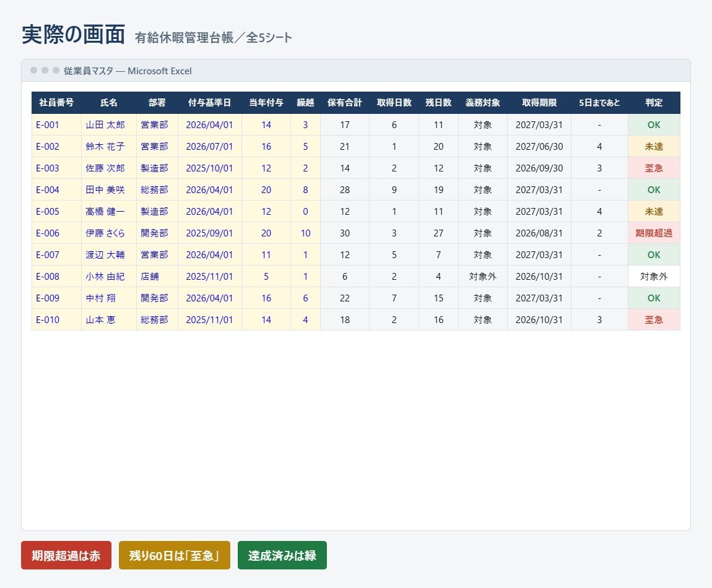Click the 従業員マスタ — Microsoft Excel title
This screenshot has width=712, height=588.
point(128,71)
